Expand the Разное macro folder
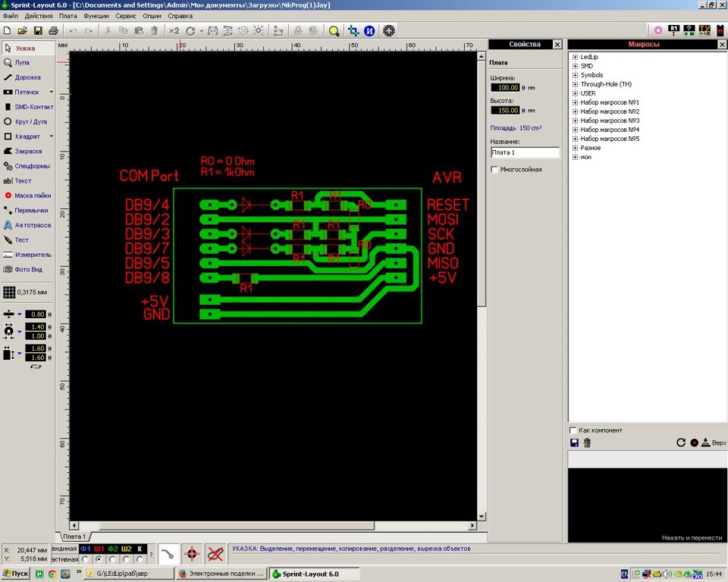 coord(576,148)
